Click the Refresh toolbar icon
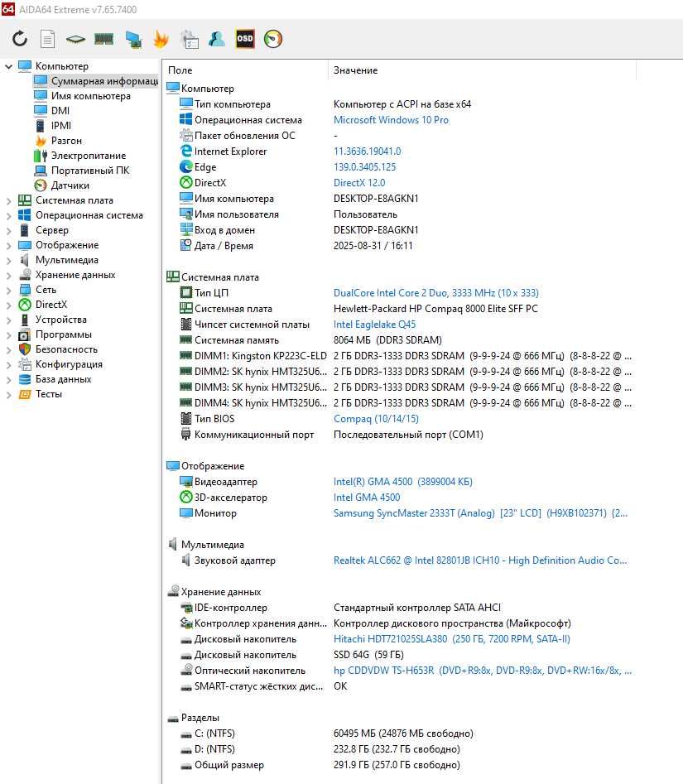Screen dimensions: 683x784 20,39
